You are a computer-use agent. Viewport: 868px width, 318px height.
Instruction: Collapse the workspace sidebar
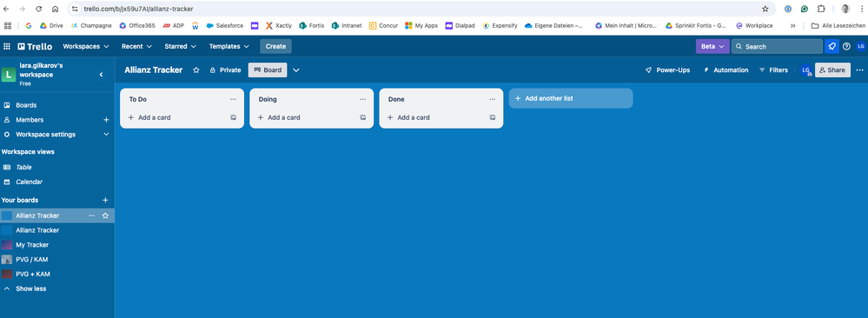pyautogui.click(x=102, y=74)
